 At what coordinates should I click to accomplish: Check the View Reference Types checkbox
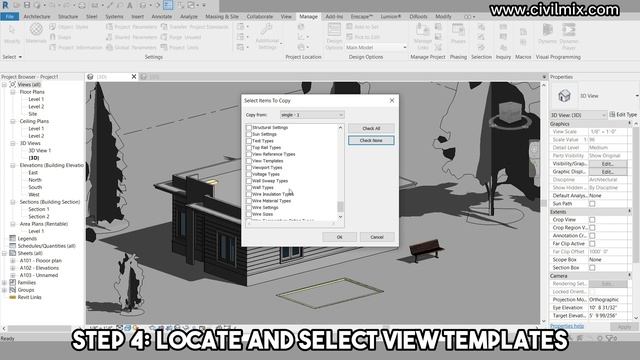[x=249, y=154]
